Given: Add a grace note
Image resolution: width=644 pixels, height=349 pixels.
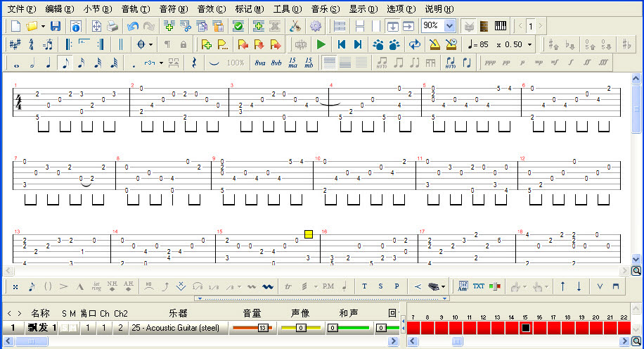Looking at the screenshot, I should click(x=32, y=286).
